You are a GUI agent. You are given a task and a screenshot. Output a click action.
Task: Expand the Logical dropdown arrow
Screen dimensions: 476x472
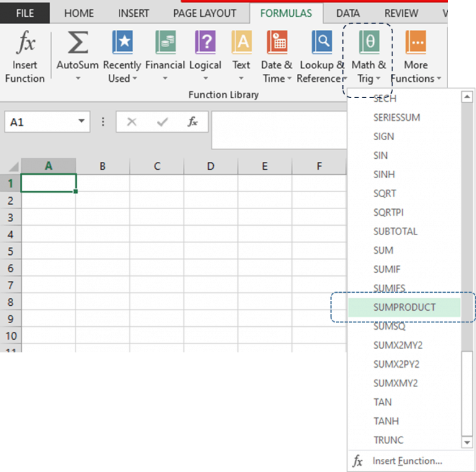pyautogui.click(x=206, y=78)
